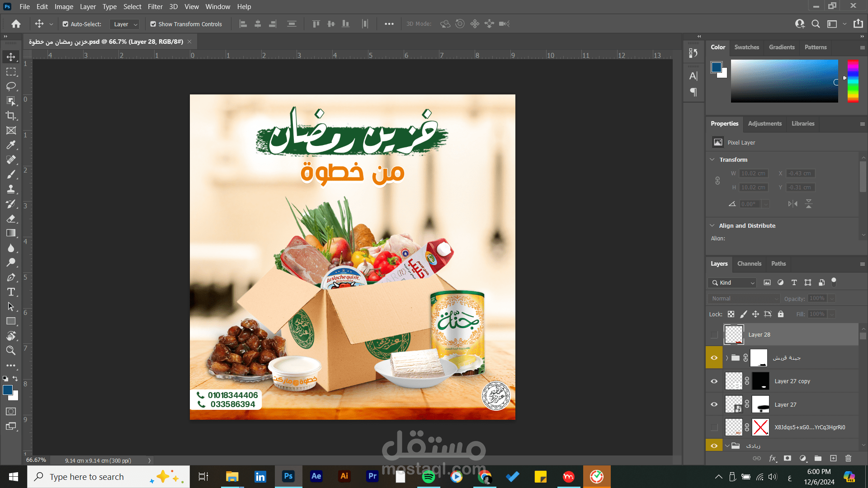Select the Zoom tool in toolbar
Image resolution: width=868 pixels, height=488 pixels.
(x=11, y=351)
